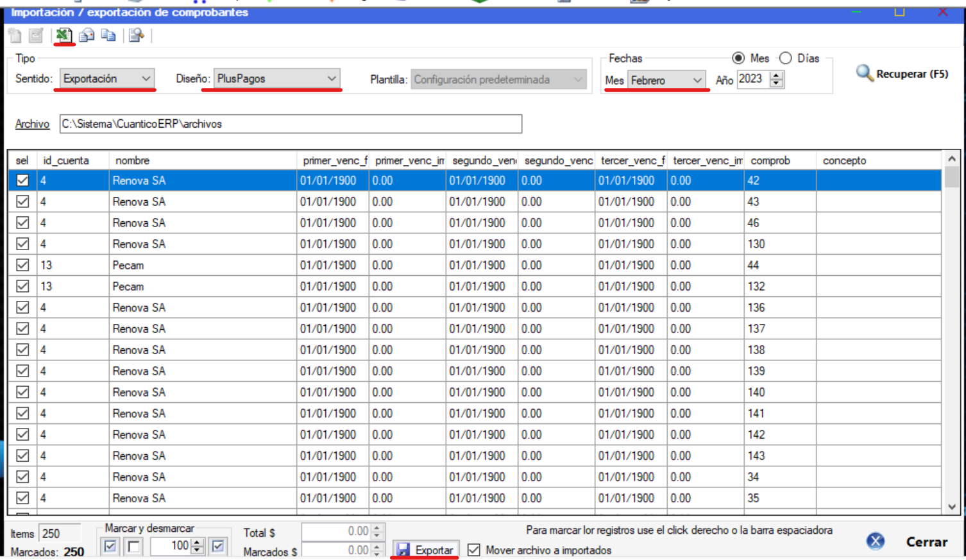This screenshot has width=966, height=560.
Task: Toggle the Mover archivo a importados checkbox
Action: [474, 550]
